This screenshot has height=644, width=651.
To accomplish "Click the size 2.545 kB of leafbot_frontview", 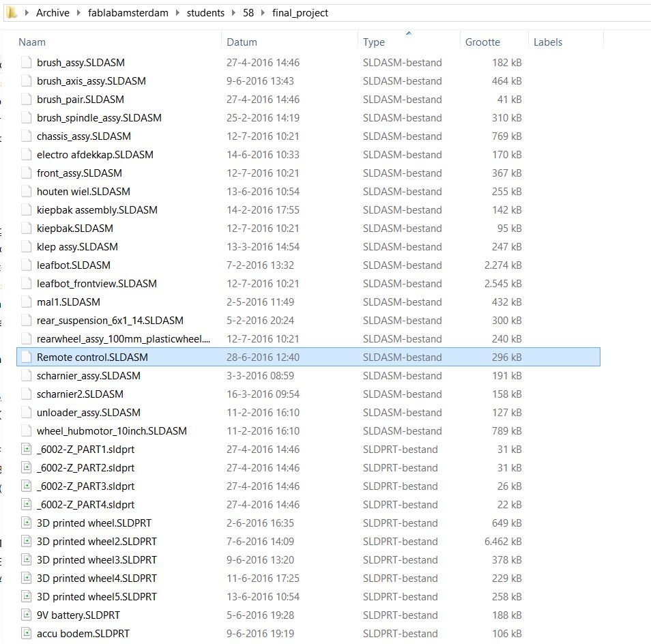I will click(x=503, y=284).
